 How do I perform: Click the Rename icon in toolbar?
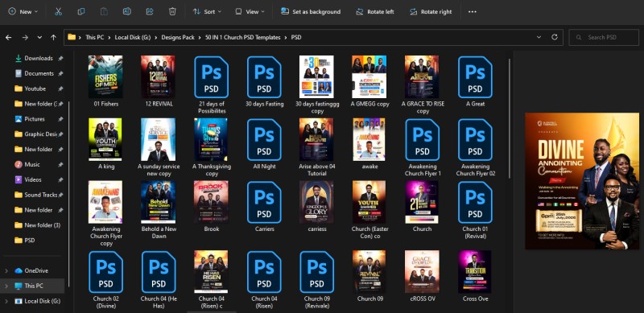[127, 11]
